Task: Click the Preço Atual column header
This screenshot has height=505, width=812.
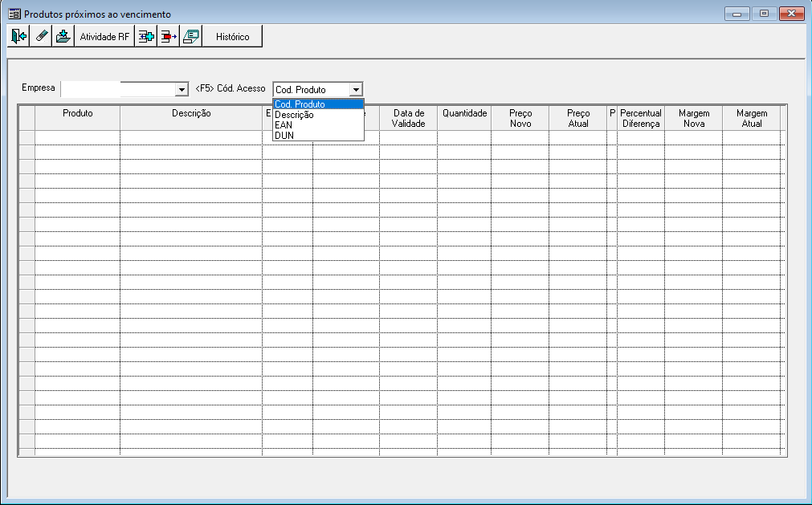Action: tap(578, 118)
